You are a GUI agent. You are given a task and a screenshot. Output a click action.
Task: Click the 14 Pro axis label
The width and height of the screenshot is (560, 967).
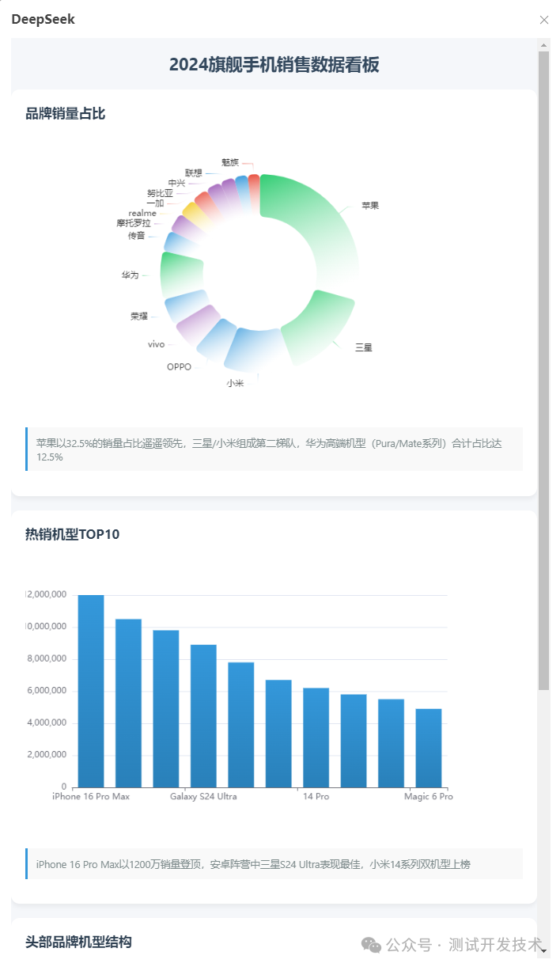316,796
